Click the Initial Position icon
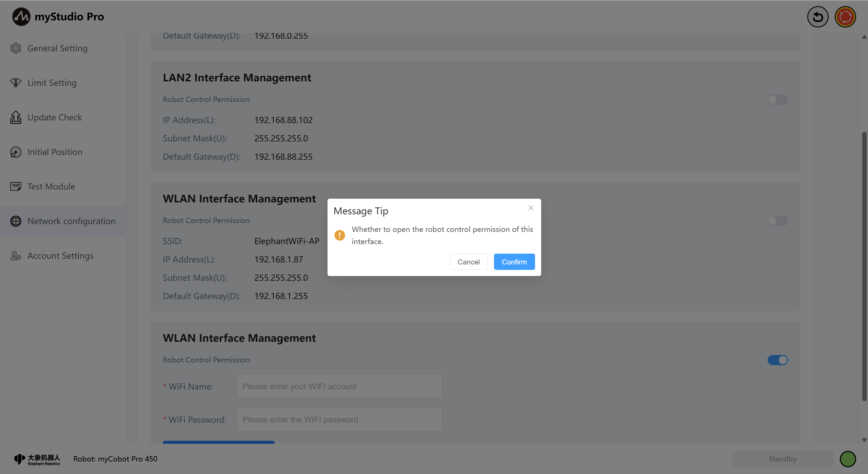The width and height of the screenshot is (868, 474). (16, 152)
